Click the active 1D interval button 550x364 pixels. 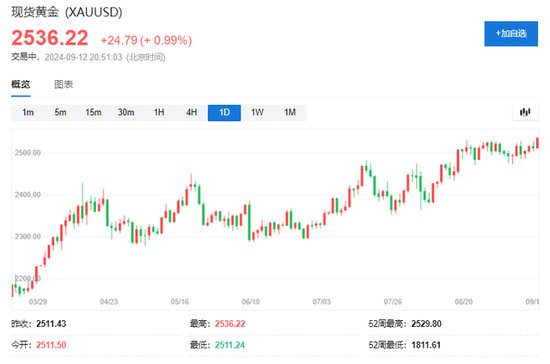point(224,113)
